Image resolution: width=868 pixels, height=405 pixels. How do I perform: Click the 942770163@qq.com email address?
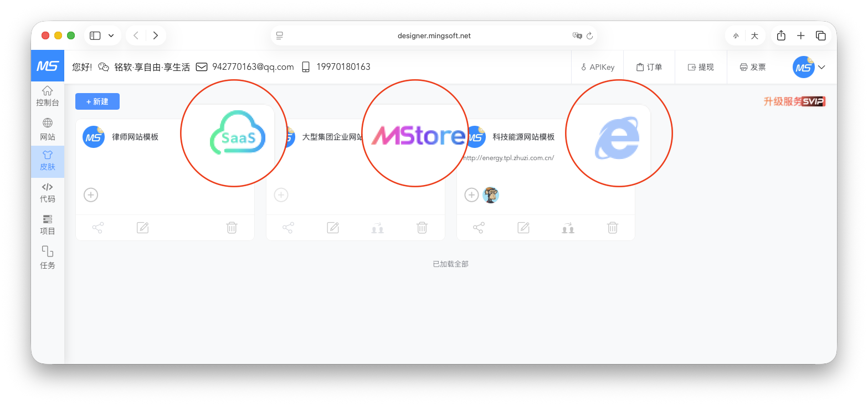[253, 67]
